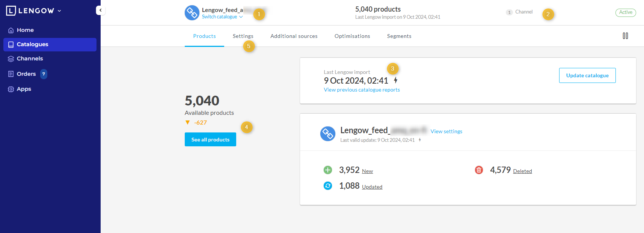Click the green New products plus icon
This screenshot has width=644, height=233.
(x=328, y=170)
